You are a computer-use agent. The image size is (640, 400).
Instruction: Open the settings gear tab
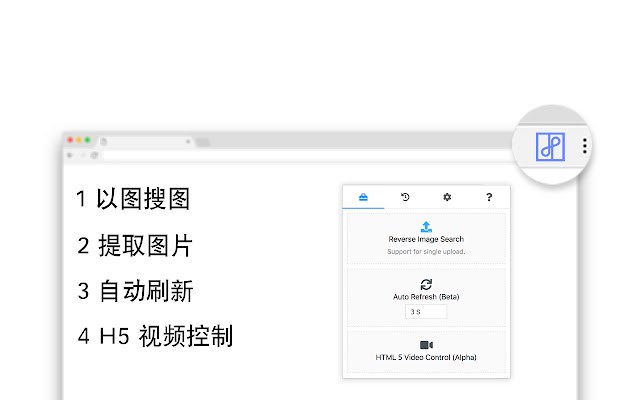point(447,197)
